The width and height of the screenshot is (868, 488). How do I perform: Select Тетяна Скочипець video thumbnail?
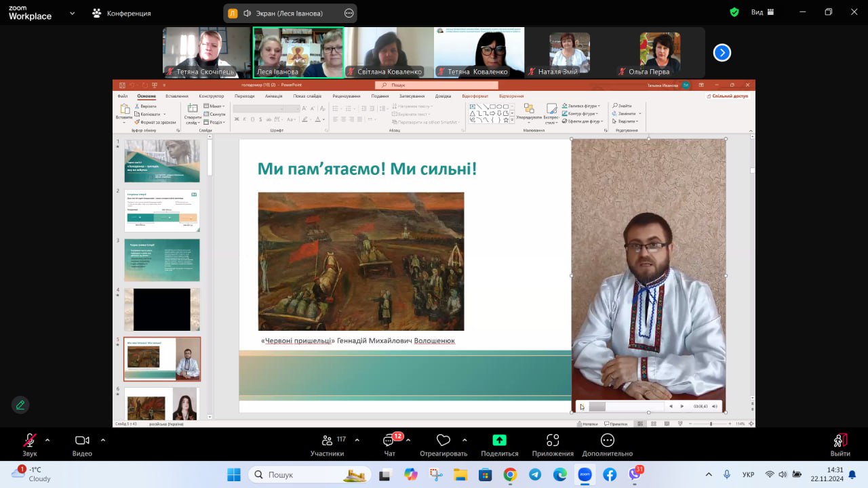(207, 52)
